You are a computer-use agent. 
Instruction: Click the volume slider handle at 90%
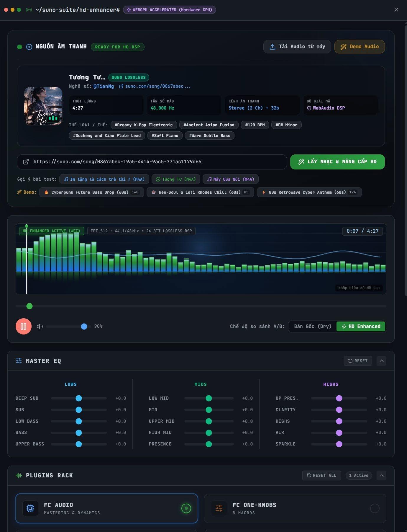[84, 326]
